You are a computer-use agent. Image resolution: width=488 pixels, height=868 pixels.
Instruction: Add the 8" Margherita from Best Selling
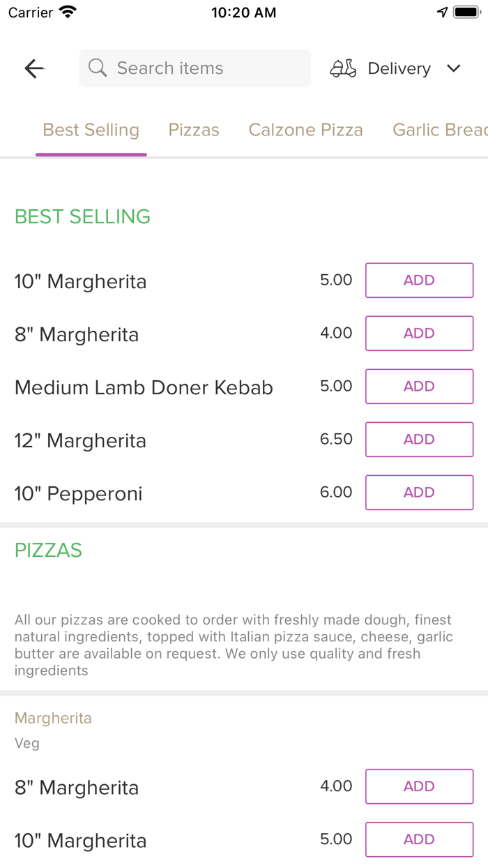coord(419,333)
